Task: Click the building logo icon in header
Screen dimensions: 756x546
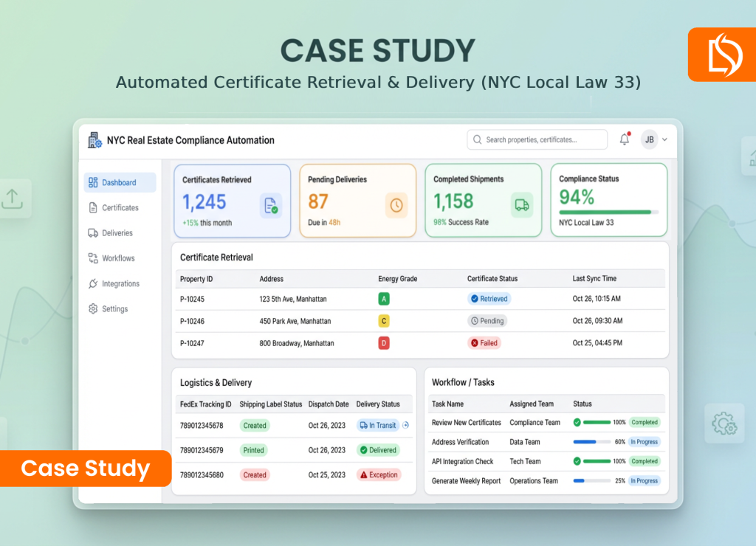Action: 94,140
